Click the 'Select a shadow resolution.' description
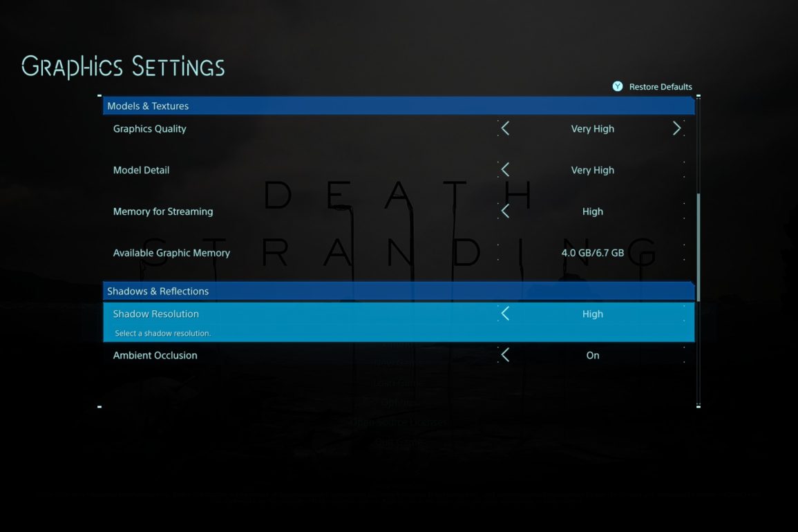 (162, 334)
